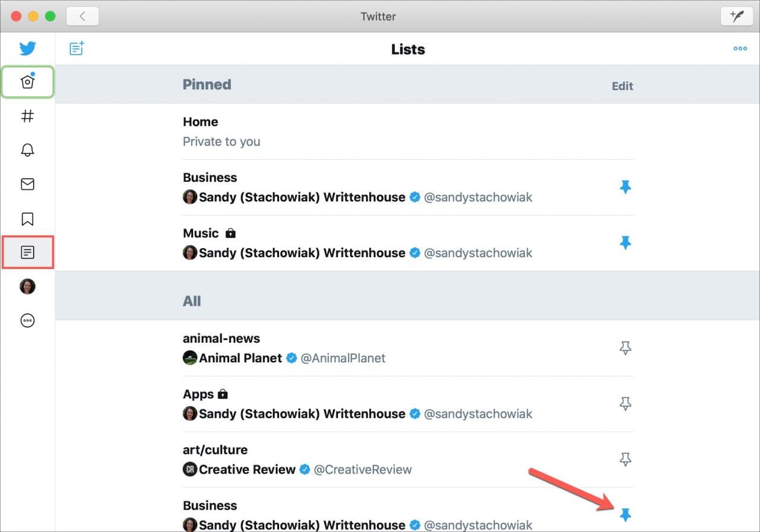
Task: Unpin the Music list
Action: pyautogui.click(x=625, y=243)
